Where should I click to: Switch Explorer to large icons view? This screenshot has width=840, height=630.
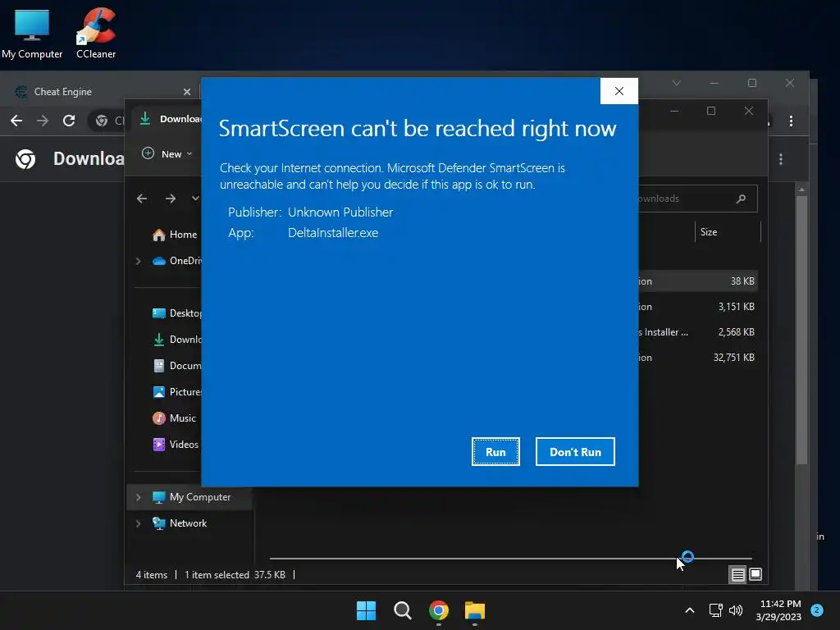click(756, 575)
